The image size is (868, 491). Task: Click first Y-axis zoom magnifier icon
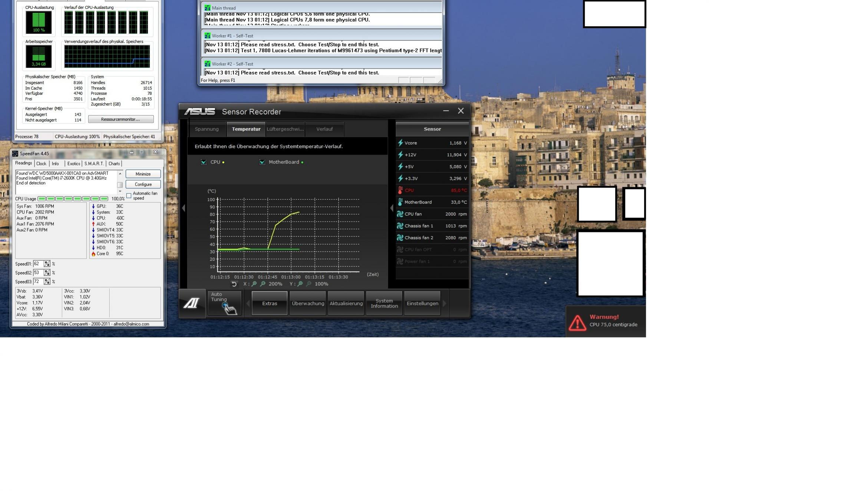coord(300,284)
